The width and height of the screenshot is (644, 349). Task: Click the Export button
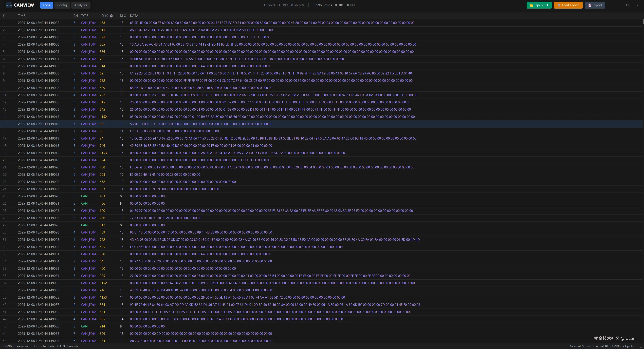[595, 5]
